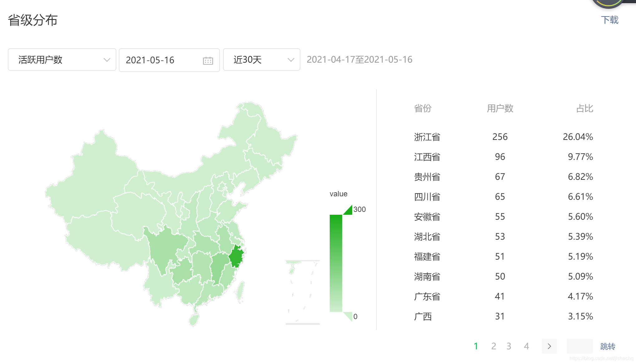636x364 pixels.
Task: Select the 贵州省 row name
Action: [x=427, y=177]
